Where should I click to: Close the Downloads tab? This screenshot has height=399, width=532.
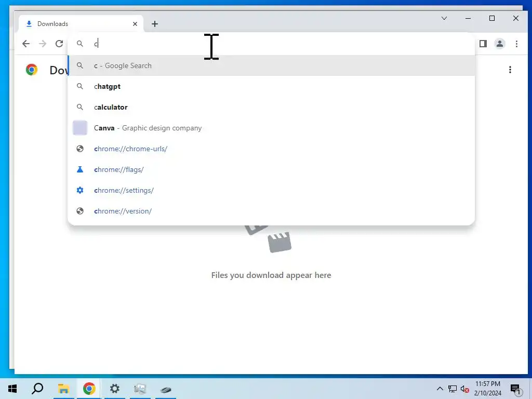[x=135, y=24]
